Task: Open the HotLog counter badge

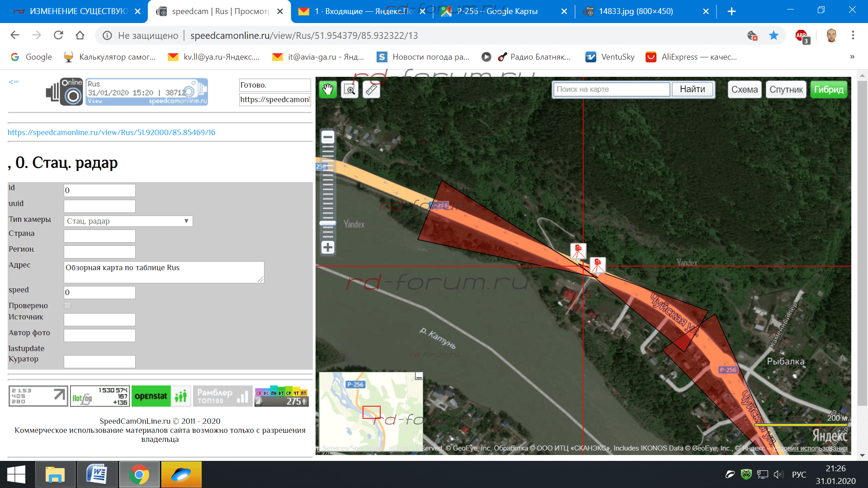Action: (x=100, y=396)
